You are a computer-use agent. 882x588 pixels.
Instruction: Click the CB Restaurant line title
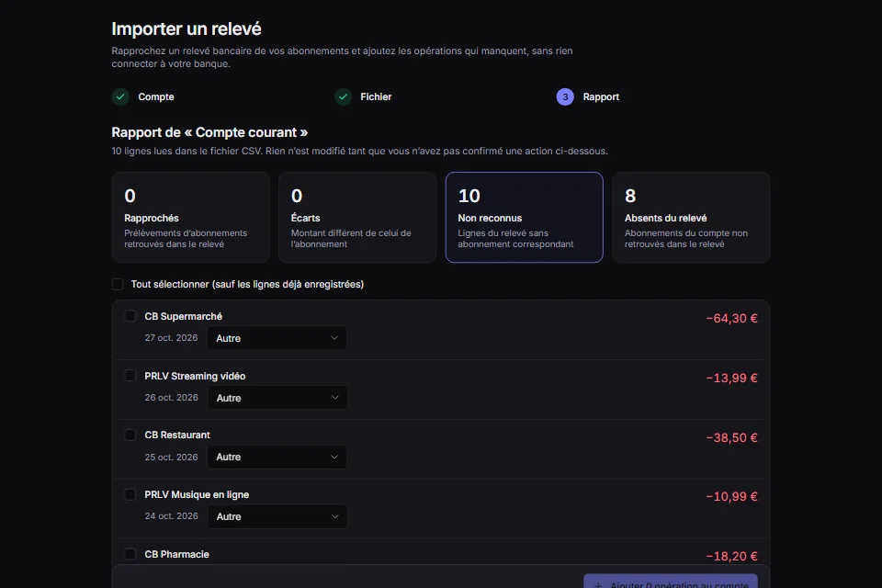(177, 435)
